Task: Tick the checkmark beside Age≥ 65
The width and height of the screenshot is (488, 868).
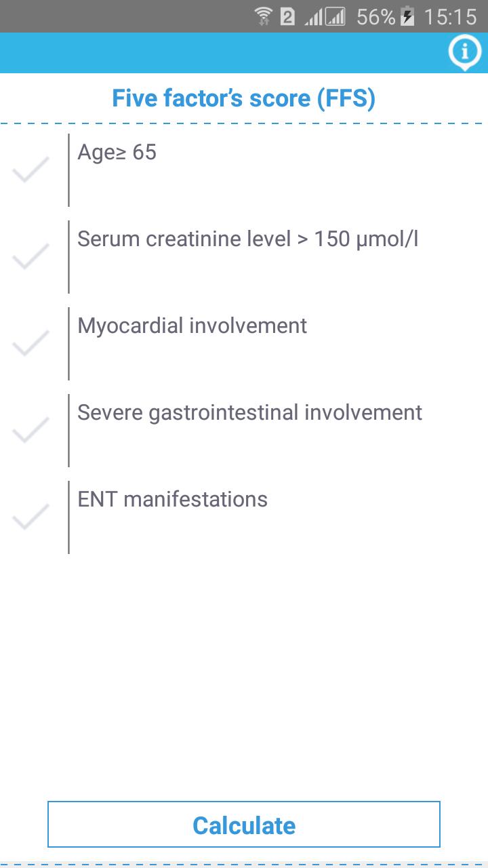Action: tap(31, 170)
